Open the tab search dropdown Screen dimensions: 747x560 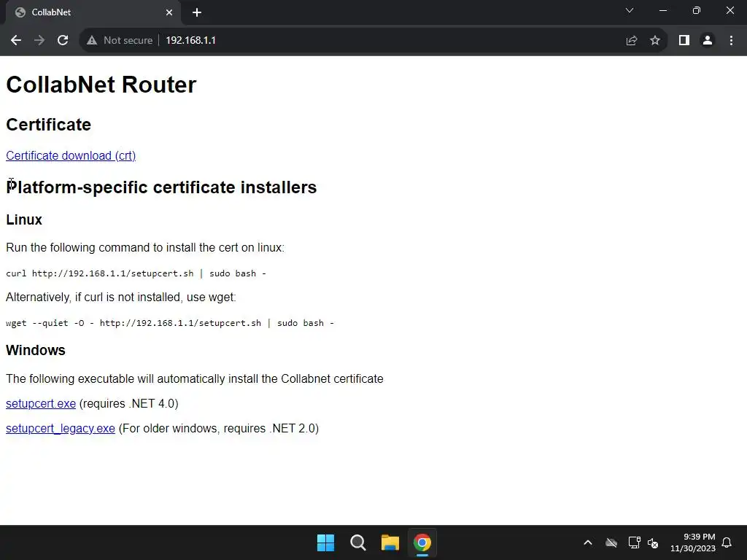[x=630, y=10]
